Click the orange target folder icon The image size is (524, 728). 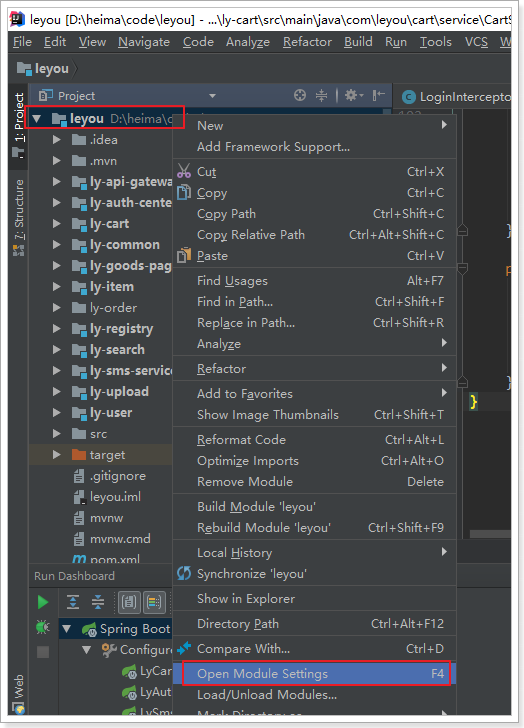click(79, 454)
